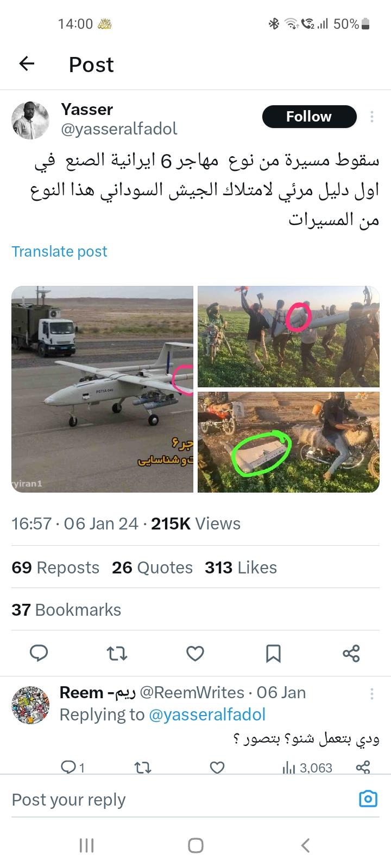Open the drone on runway photo
This screenshot has height=868, width=391.
pos(102,389)
